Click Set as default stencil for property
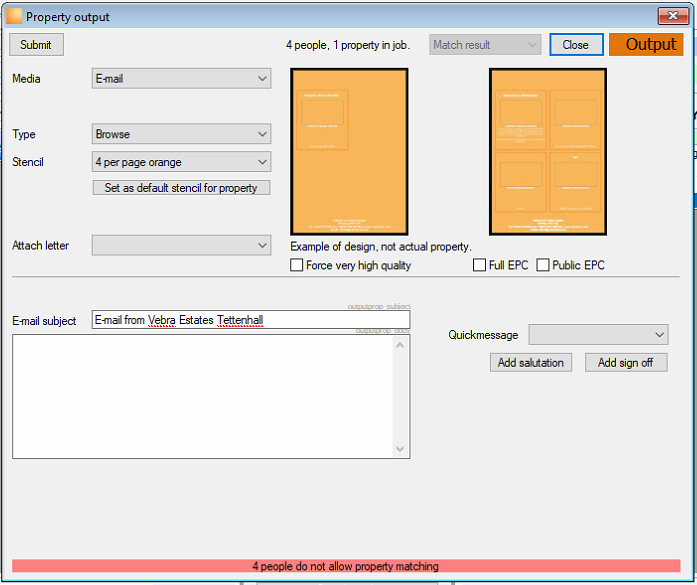 [x=181, y=188]
